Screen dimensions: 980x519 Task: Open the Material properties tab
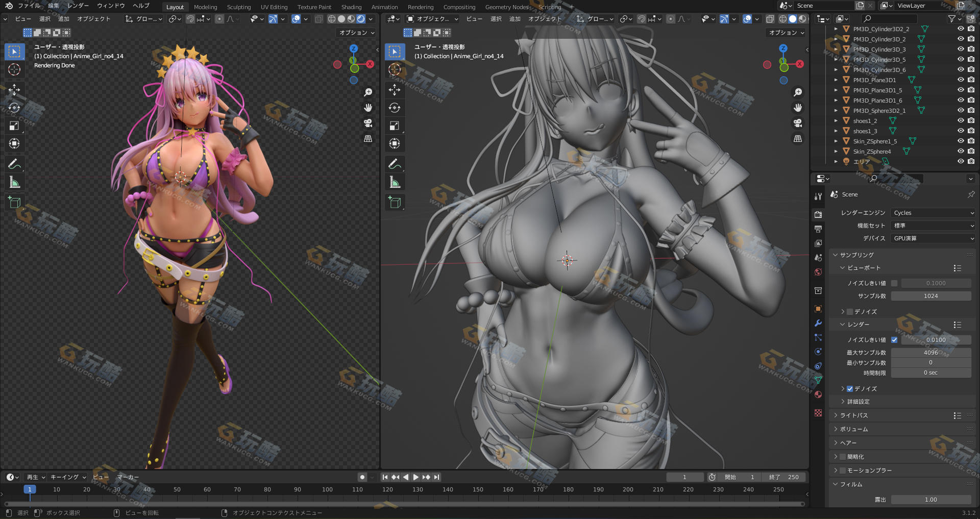[x=818, y=394]
